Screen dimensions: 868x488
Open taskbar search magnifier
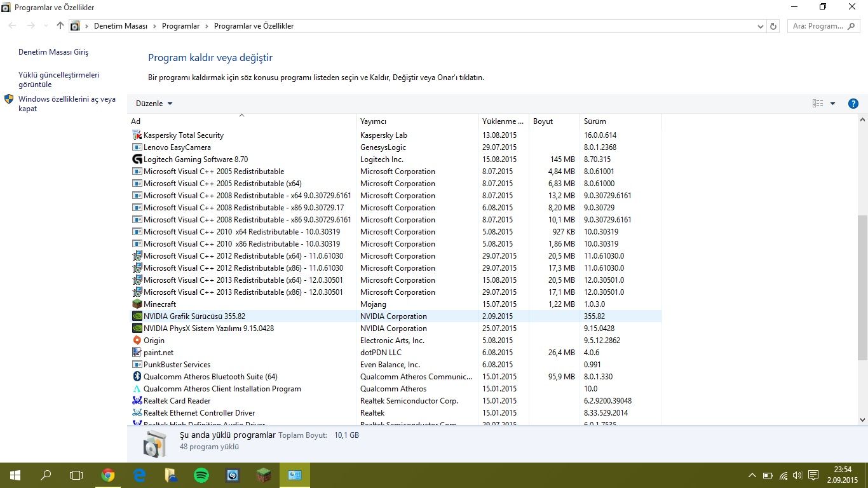46,475
